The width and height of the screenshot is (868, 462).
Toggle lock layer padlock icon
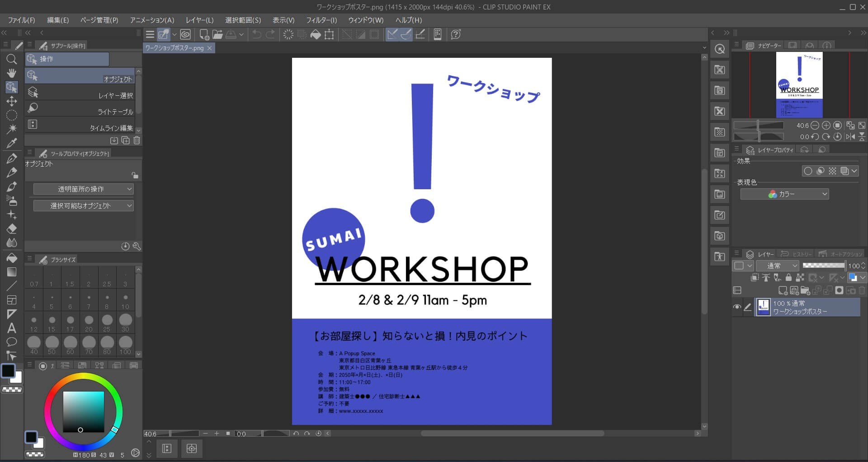pos(788,278)
